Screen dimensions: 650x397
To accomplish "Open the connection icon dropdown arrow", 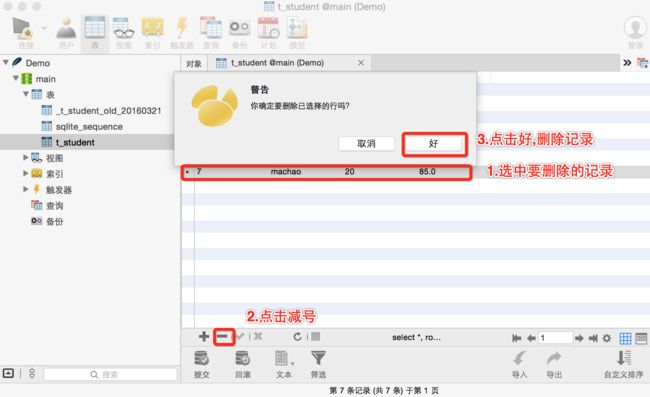I will coord(44,28).
